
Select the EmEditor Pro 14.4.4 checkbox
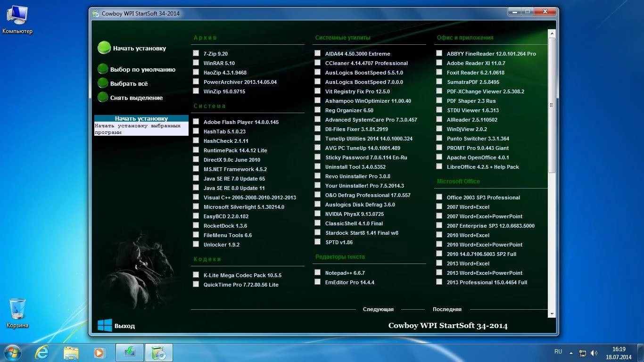pos(317,282)
